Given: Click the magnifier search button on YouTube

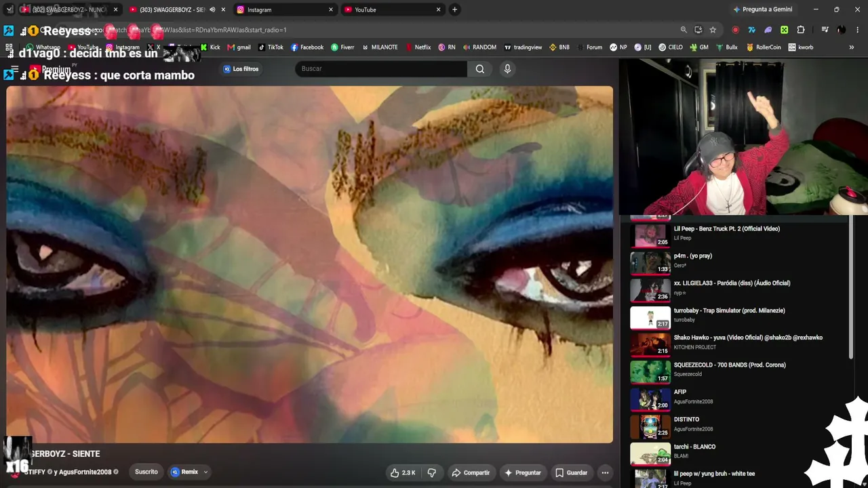Looking at the screenshot, I should click(x=479, y=68).
